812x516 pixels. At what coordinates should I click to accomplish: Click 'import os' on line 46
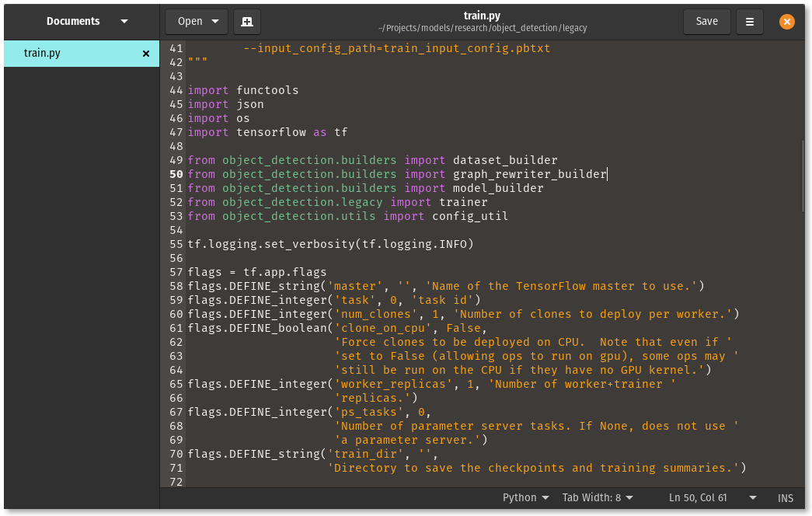[x=218, y=118]
